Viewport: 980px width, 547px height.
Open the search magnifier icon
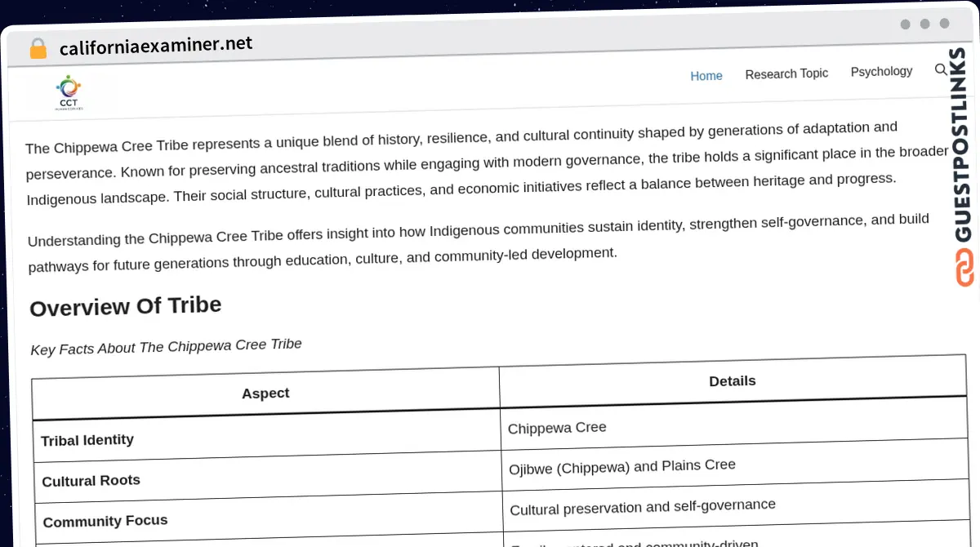941,70
